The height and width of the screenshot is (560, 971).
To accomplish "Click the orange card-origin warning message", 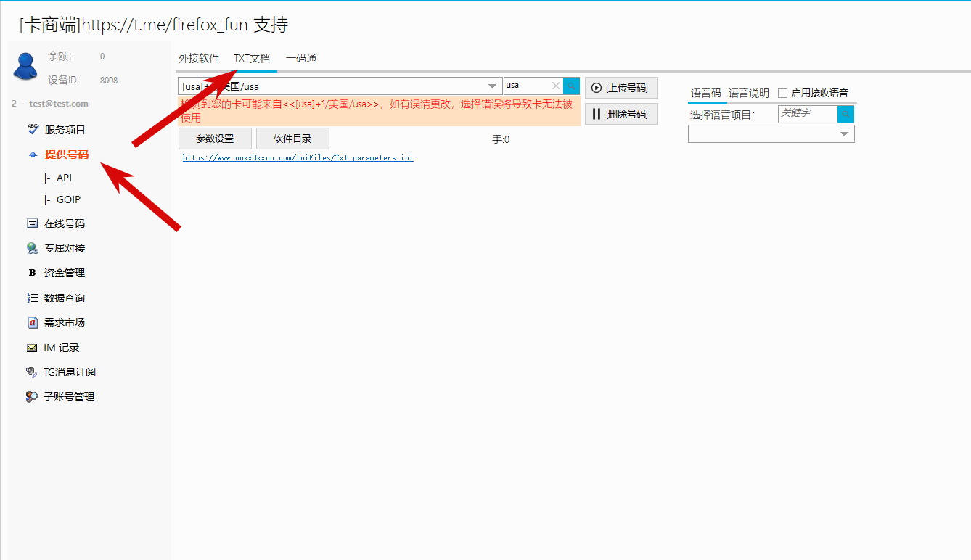I will pos(379,111).
